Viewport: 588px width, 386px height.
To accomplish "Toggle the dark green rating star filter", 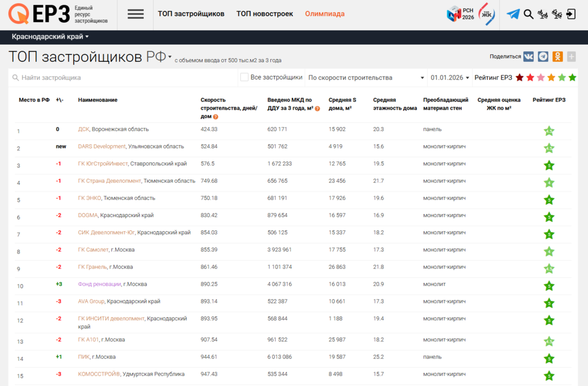I will coord(572,77).
